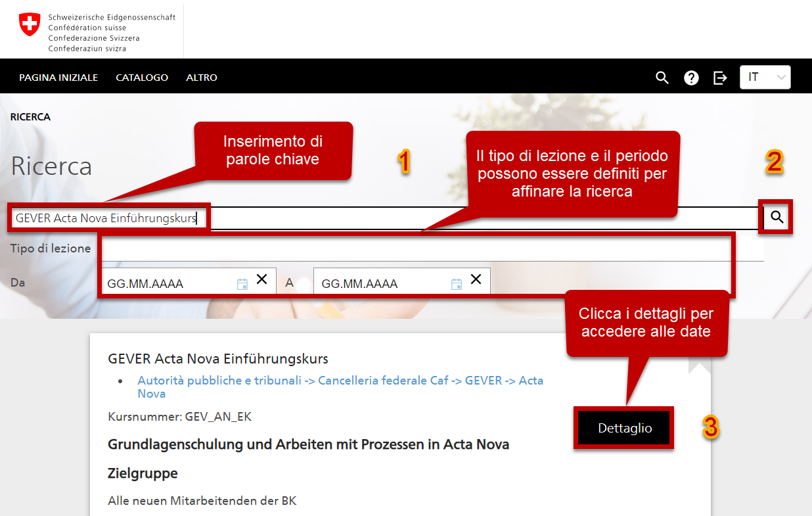
Task: Click the Kursnummer: GEV_AN_EK text
Action: pyautogui.click(x=180, y=417)
